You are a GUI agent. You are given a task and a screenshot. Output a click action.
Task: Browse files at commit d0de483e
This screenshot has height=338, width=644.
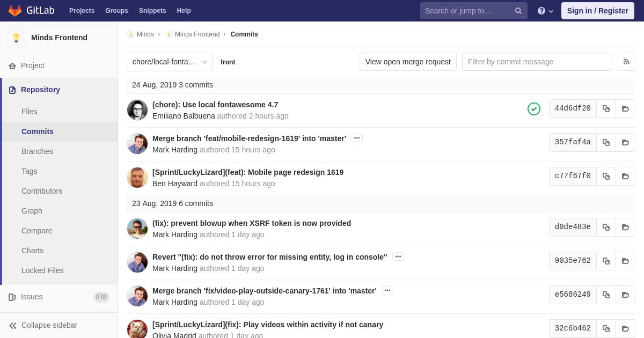[625, 227]
